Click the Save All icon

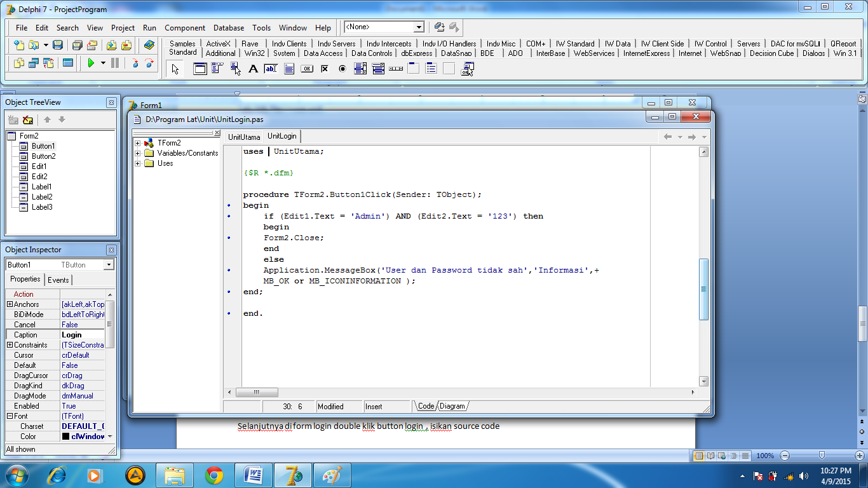(x=78, y=44)
